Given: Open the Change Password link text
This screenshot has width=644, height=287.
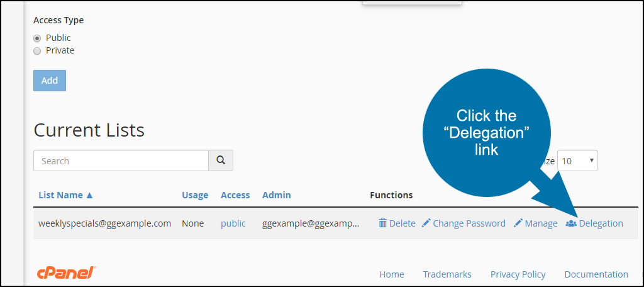Looking at the screenshot, I should [469, 223].
